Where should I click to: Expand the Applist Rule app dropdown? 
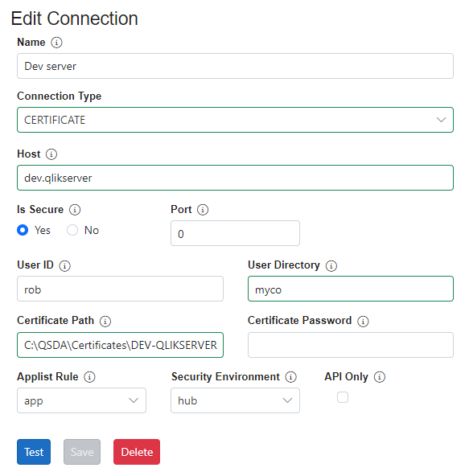81,400
